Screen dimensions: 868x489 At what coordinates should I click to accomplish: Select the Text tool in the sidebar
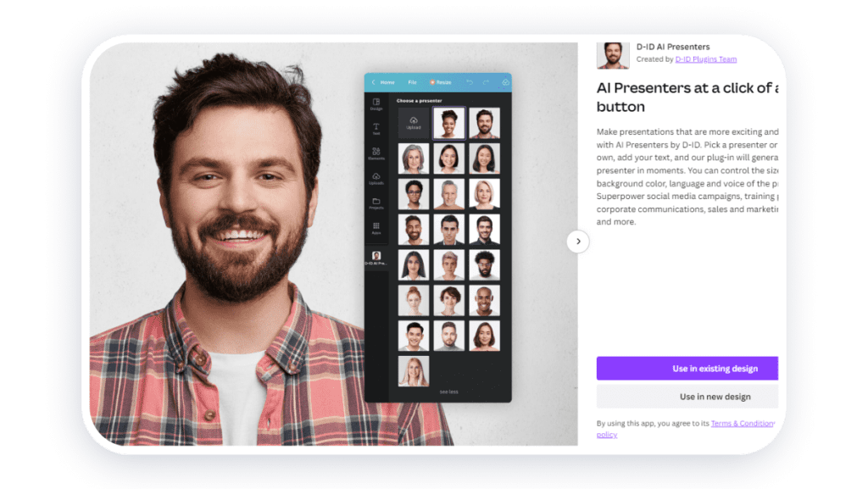pyautogui.click(x=376, y=129)
